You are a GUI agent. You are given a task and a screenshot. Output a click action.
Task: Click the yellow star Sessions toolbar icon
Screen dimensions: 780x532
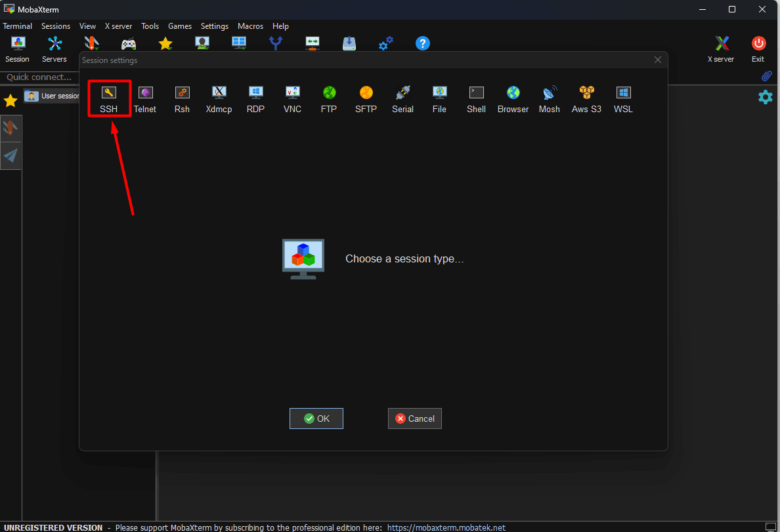coord(165,44)
